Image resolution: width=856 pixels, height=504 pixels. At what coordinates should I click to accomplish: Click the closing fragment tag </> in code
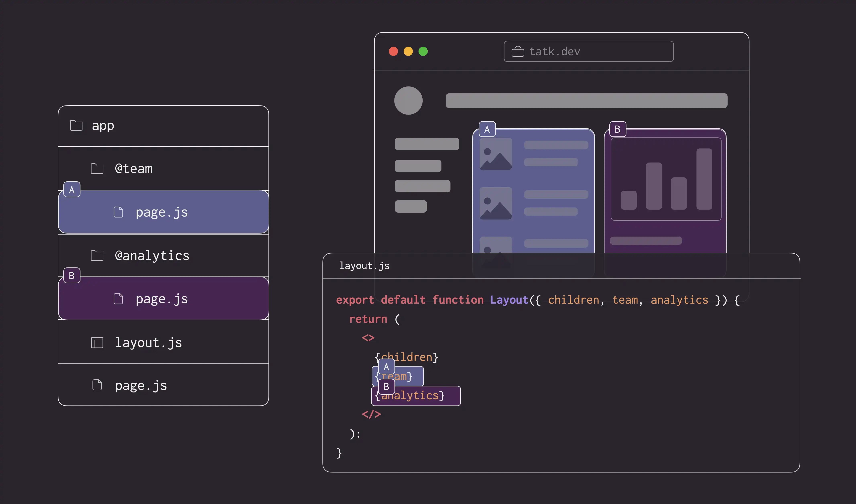coord(371,414)
